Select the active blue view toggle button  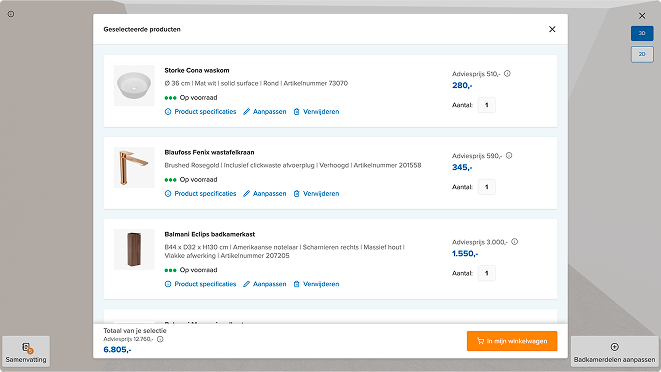[x=642, y=33]
